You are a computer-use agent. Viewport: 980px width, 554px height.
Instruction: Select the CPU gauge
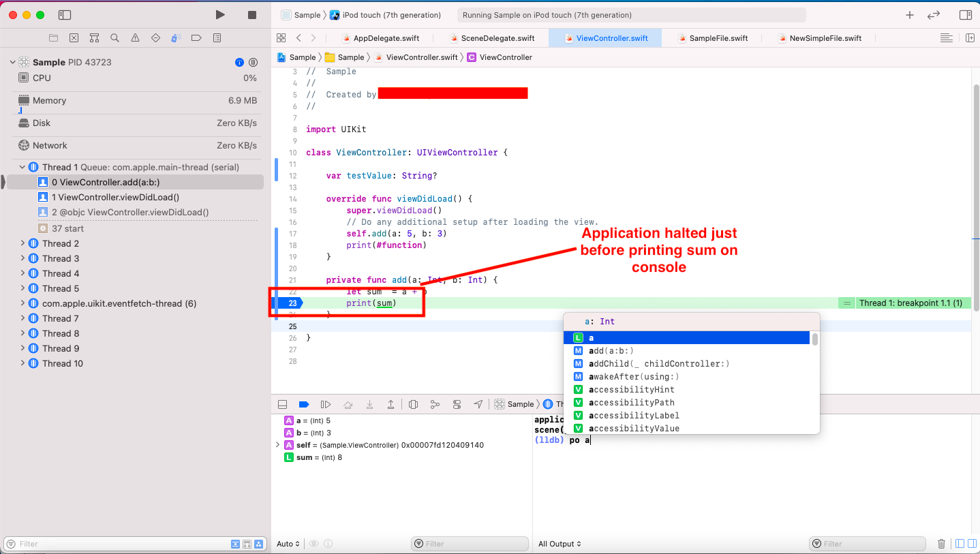[x=137, y=78]
